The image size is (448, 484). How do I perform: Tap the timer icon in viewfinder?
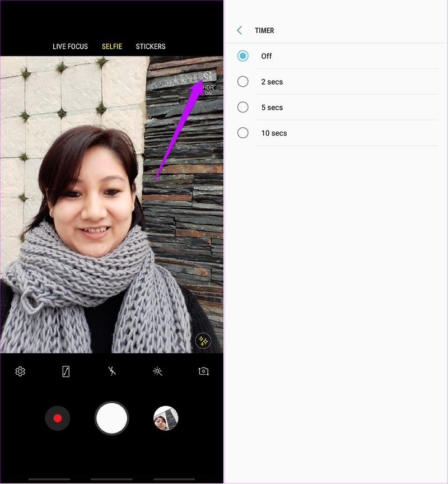point(208,76)
